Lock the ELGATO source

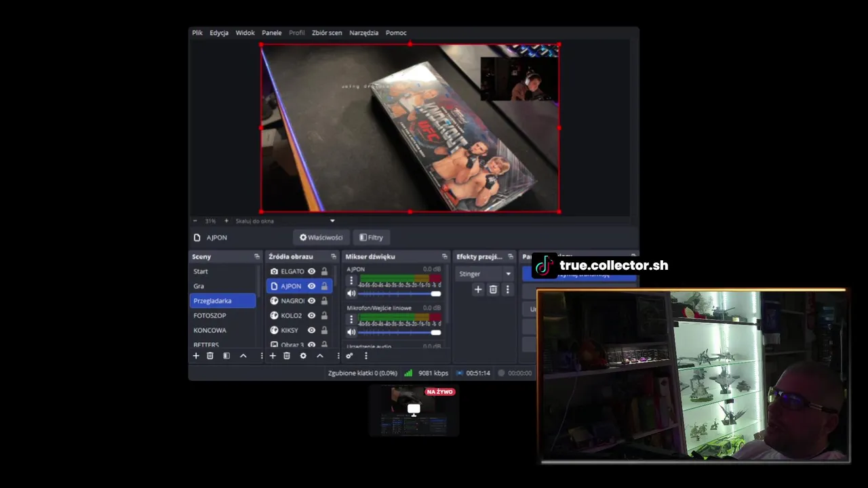pos(324,271)
